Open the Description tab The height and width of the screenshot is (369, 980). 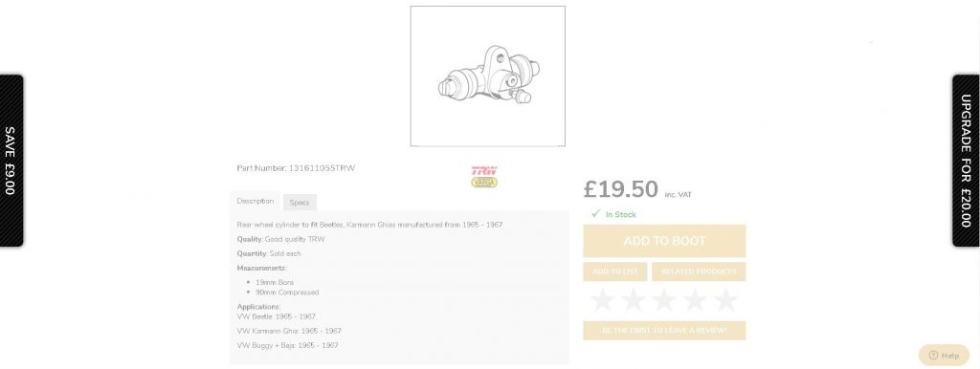coord(255,201)
